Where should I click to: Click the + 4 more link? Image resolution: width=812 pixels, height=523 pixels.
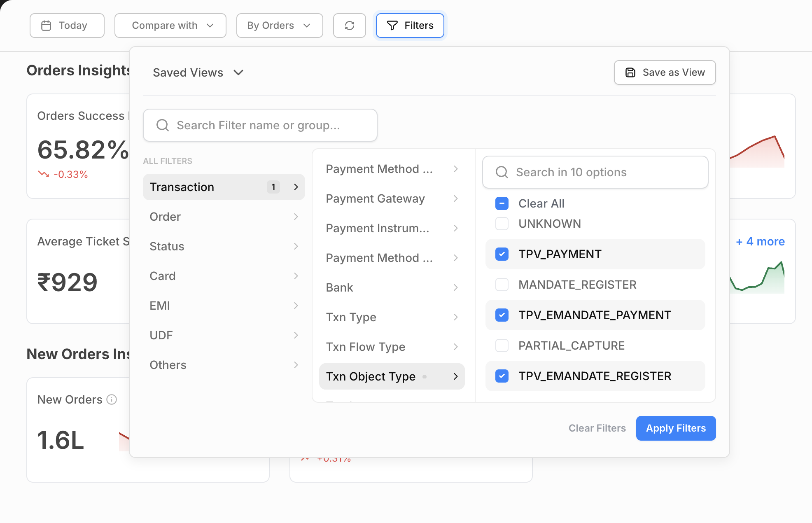tap(760, 241)
